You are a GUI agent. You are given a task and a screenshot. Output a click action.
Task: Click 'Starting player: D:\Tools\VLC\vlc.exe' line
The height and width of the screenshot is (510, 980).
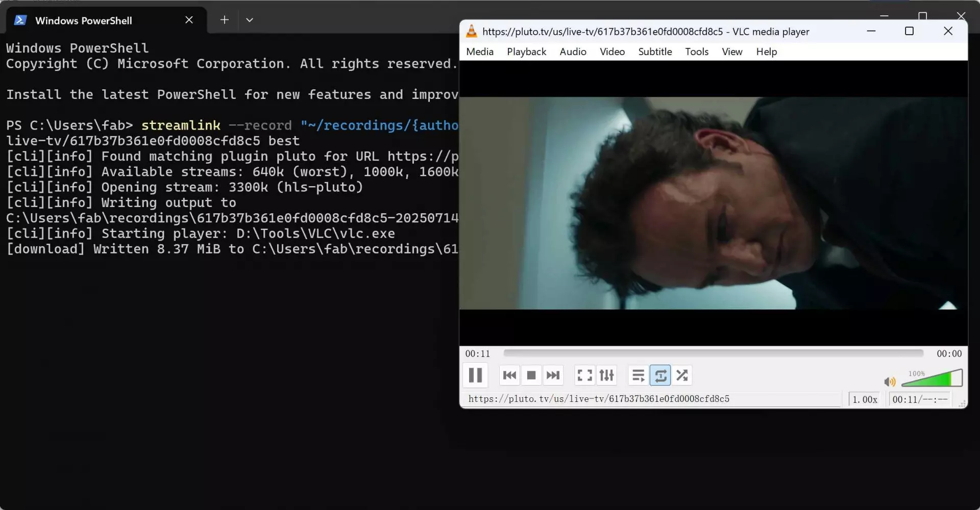pyautogui.click(x=200, y=234)
